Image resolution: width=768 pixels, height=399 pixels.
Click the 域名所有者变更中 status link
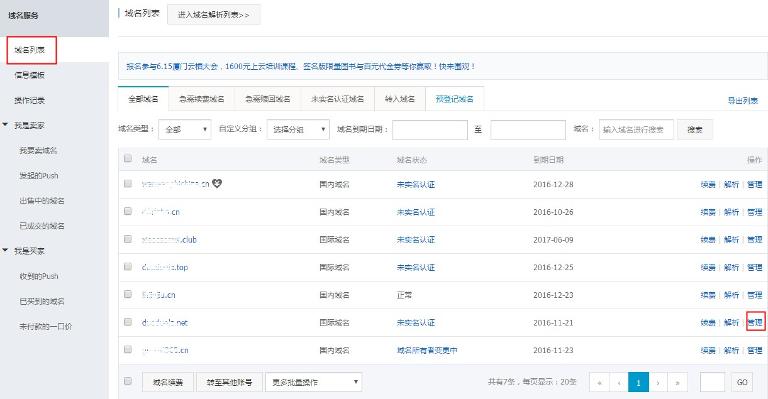[427, 350]
